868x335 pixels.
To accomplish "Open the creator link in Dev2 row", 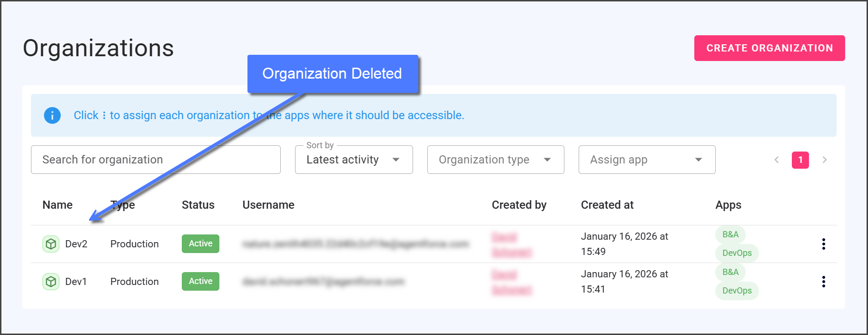I will coord(511,244).
